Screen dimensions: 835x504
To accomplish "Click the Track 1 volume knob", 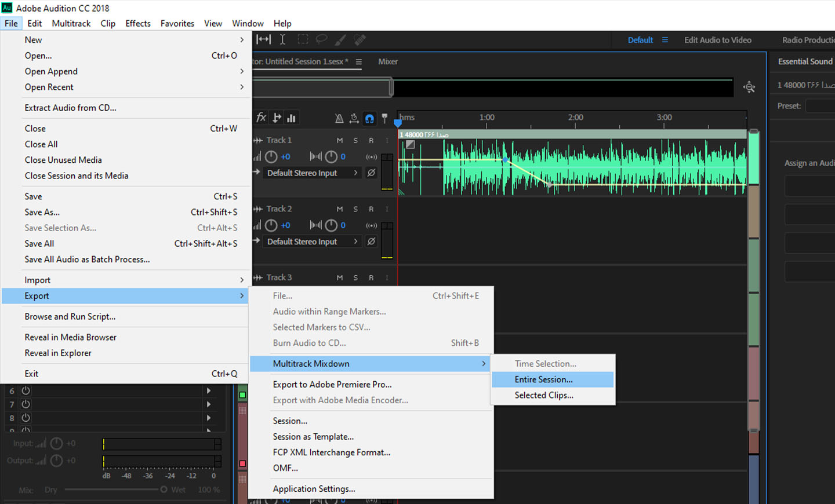I will [x=271, y=156].
